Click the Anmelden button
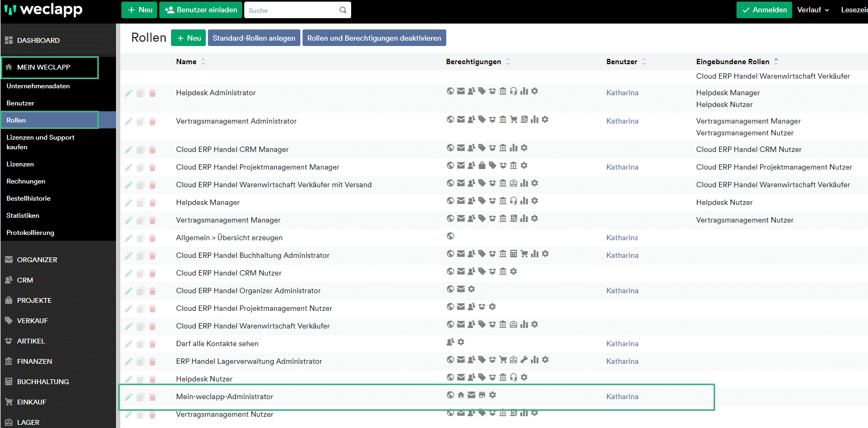This screenshot has height=428, width=868. [764, 10]
